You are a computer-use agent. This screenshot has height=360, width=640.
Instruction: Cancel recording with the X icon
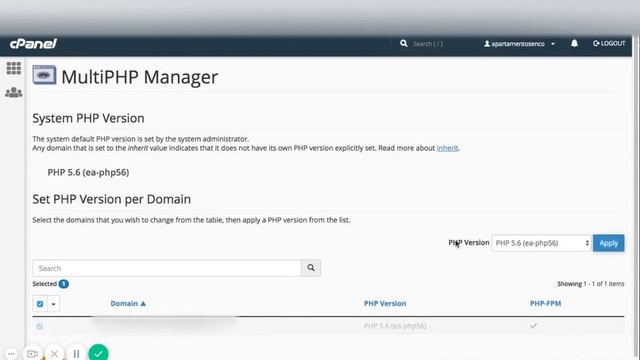click(x=54, y=353)
